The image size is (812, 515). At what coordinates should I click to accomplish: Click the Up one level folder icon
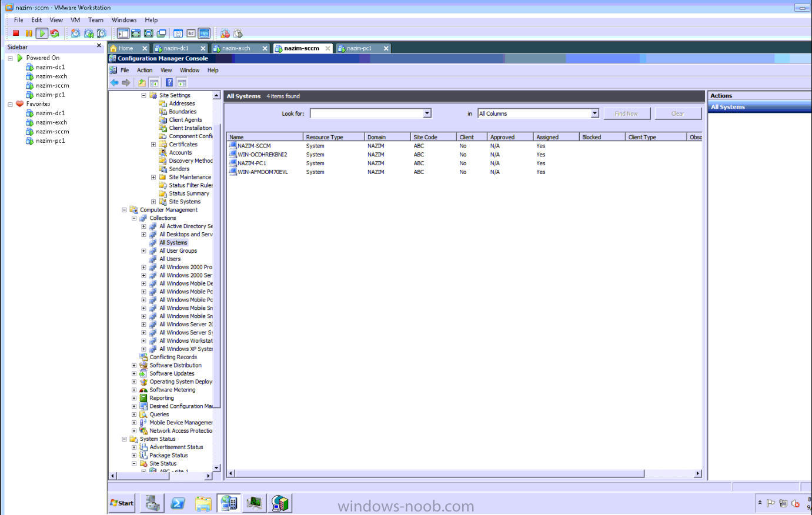point(142,82)
